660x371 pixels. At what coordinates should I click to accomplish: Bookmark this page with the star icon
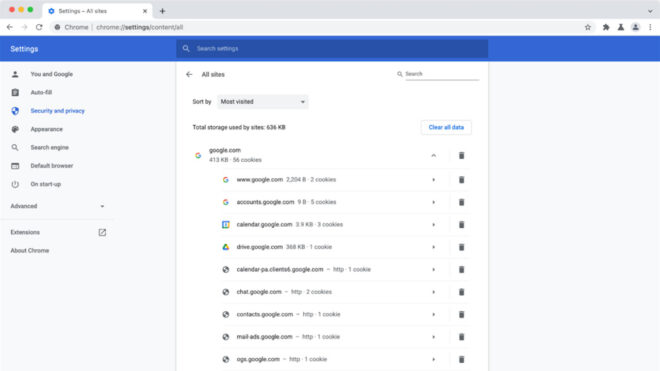click(x=588, y=27)
